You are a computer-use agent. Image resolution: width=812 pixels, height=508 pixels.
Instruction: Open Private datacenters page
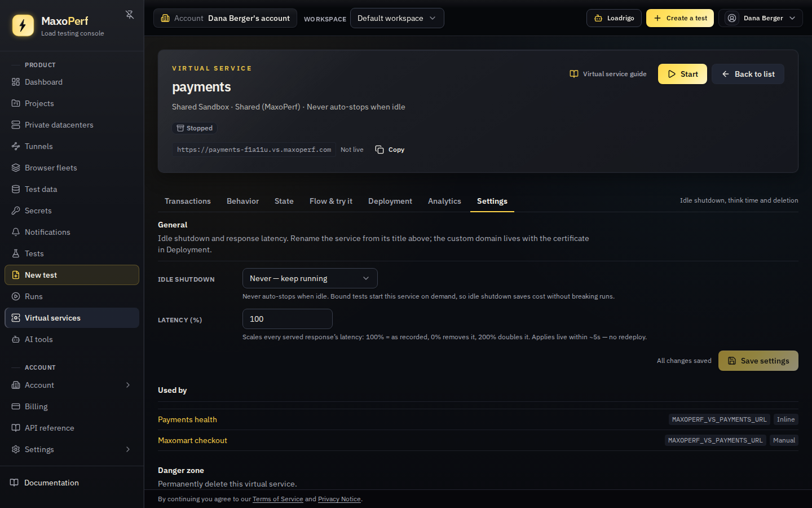72,125
